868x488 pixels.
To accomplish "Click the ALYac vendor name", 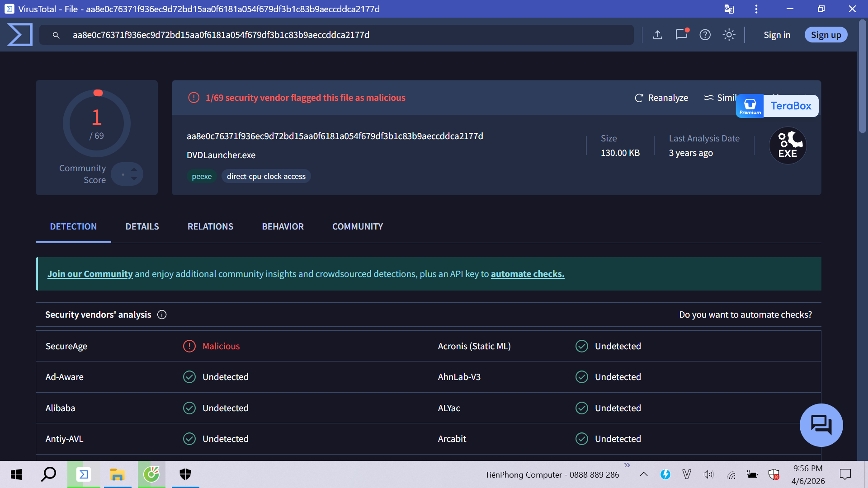I will pos(449,408).
